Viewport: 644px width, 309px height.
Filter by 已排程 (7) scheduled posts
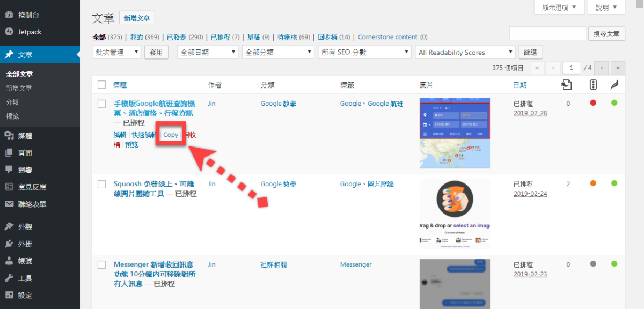click(x=225, y=37)
